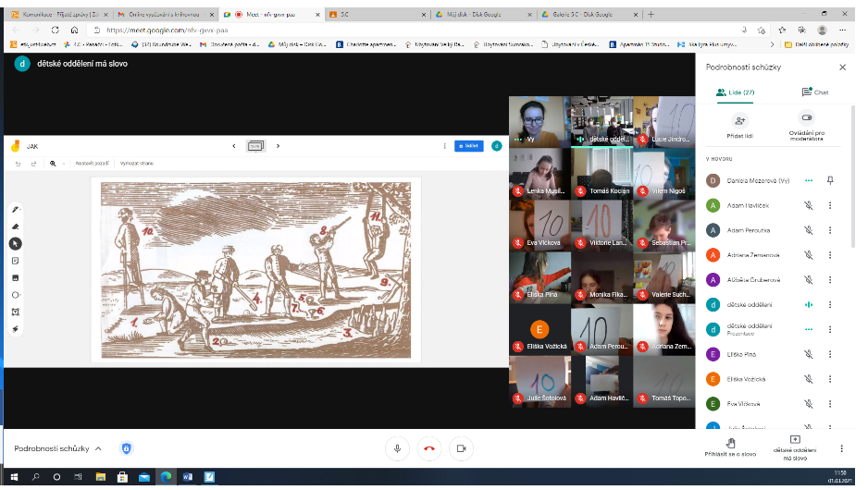Switch to the Chat tab
This screenshot has width=868, height=490.
click(815, 92)
